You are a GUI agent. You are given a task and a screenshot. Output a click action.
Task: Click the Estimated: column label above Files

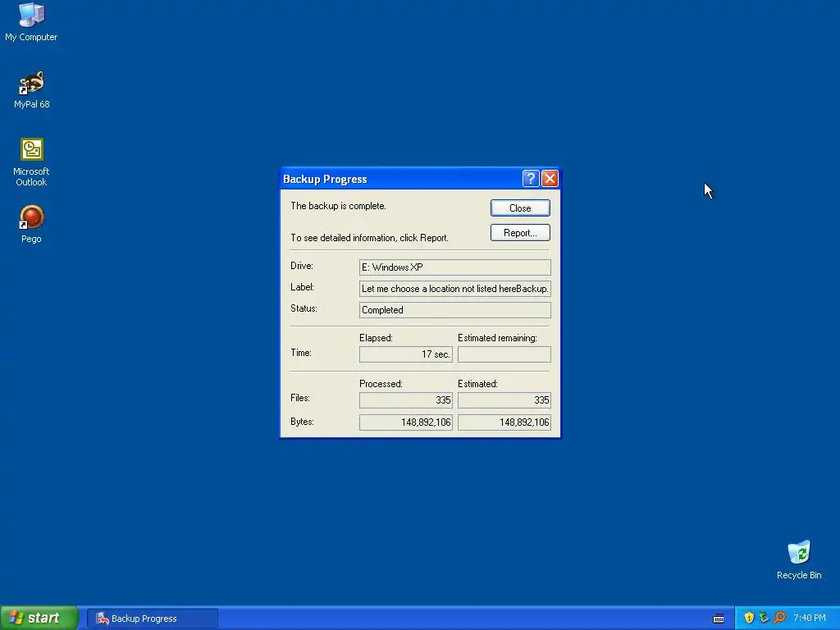click(x=478, y=384)
